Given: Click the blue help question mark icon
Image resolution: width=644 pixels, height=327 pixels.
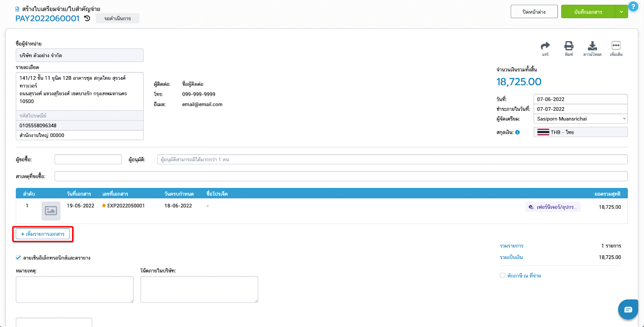Looking at the screenshot, I should tap(633, 7).
